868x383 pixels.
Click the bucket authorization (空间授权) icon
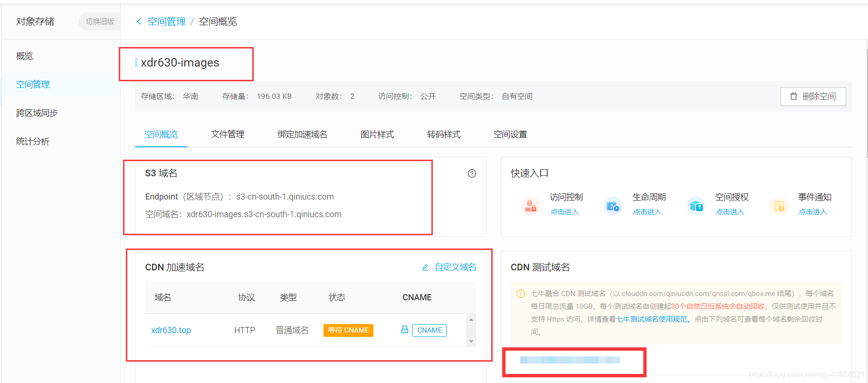click(x=696, y=206)
